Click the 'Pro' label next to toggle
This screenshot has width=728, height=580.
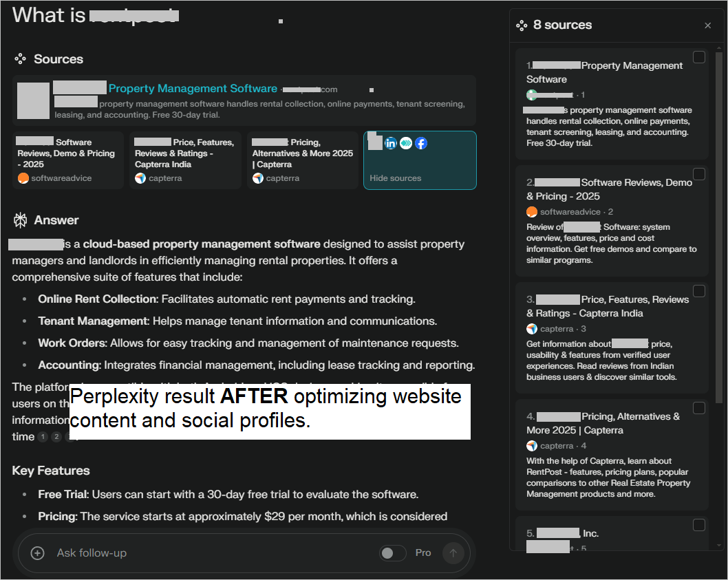pyautogui.click(x=423, y=552)
